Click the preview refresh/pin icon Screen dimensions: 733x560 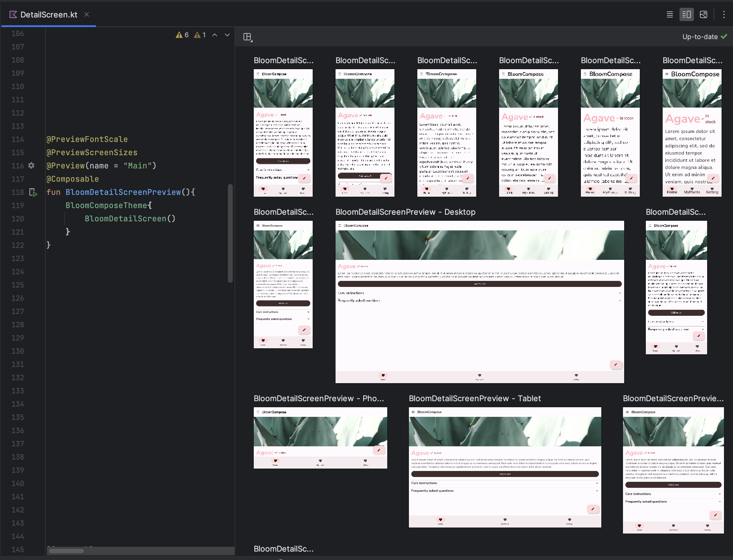(x=247, y=36)
